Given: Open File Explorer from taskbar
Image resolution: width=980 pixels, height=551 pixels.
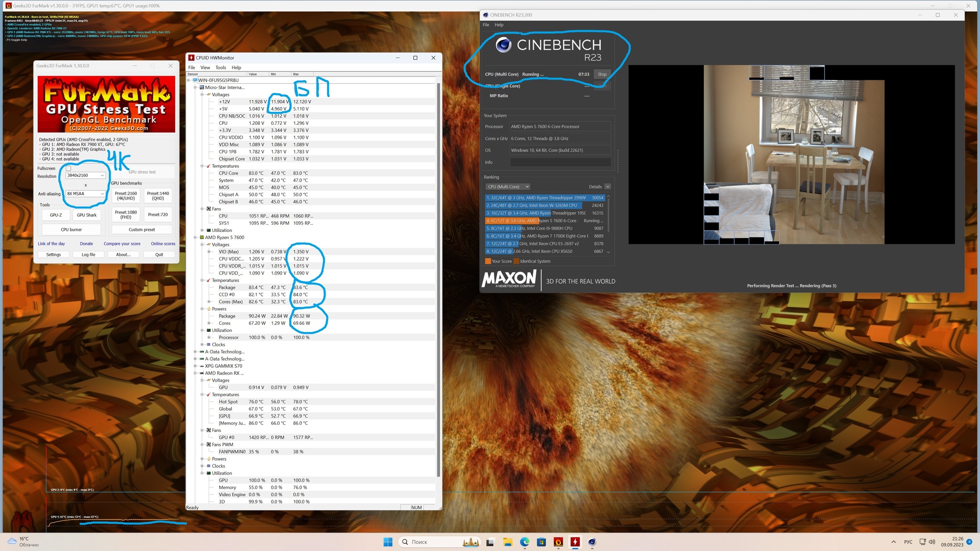Looking at the screenshot, I should [x=507, y=542].
